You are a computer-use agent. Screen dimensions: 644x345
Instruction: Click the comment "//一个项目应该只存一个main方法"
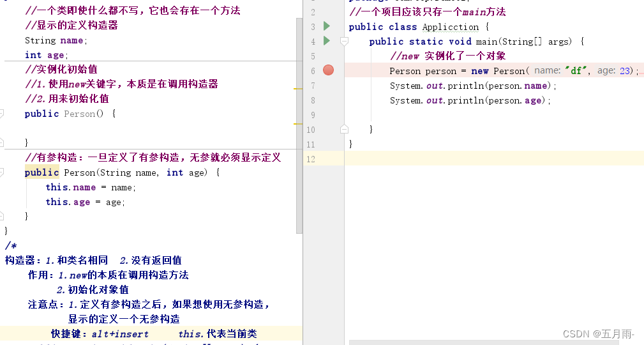(427, 12)
